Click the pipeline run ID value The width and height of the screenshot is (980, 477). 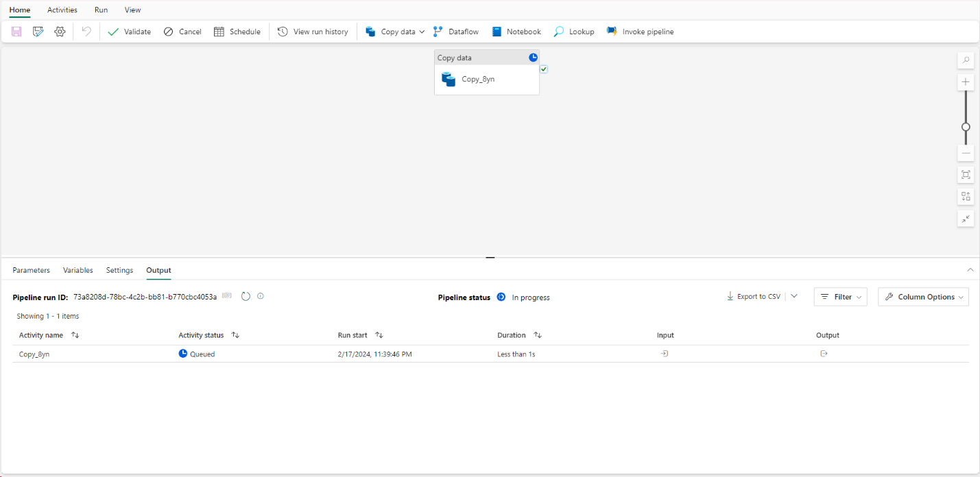[x=145, y=297]
